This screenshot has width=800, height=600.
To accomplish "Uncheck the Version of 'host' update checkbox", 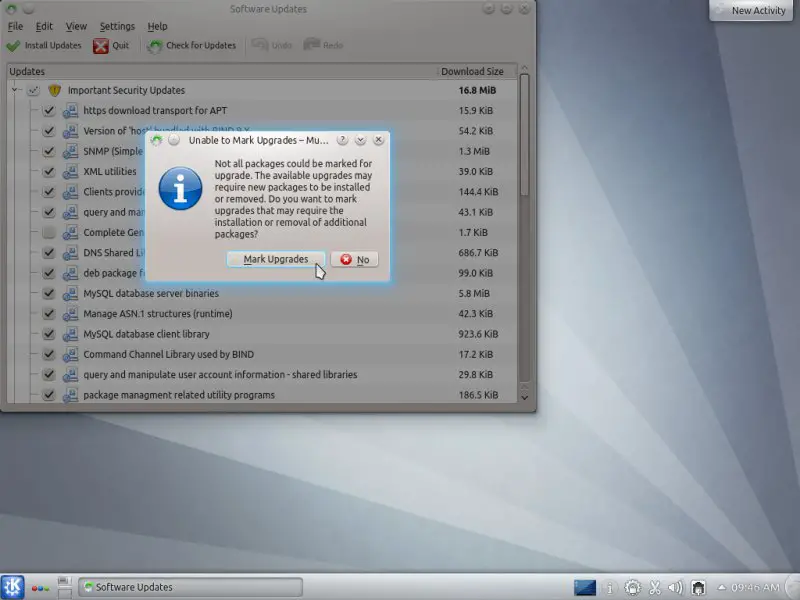I will (49, 131).
